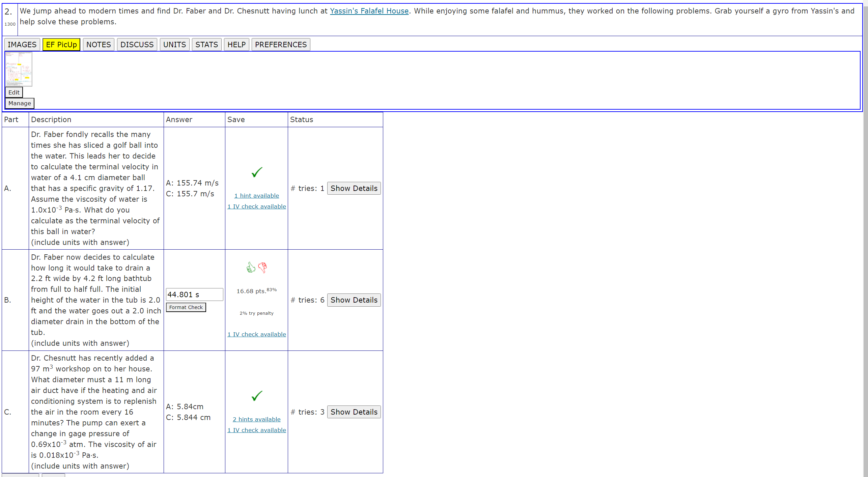Expand Show Details for part C
The image size is (868, 477).
(x=354, y=412)
